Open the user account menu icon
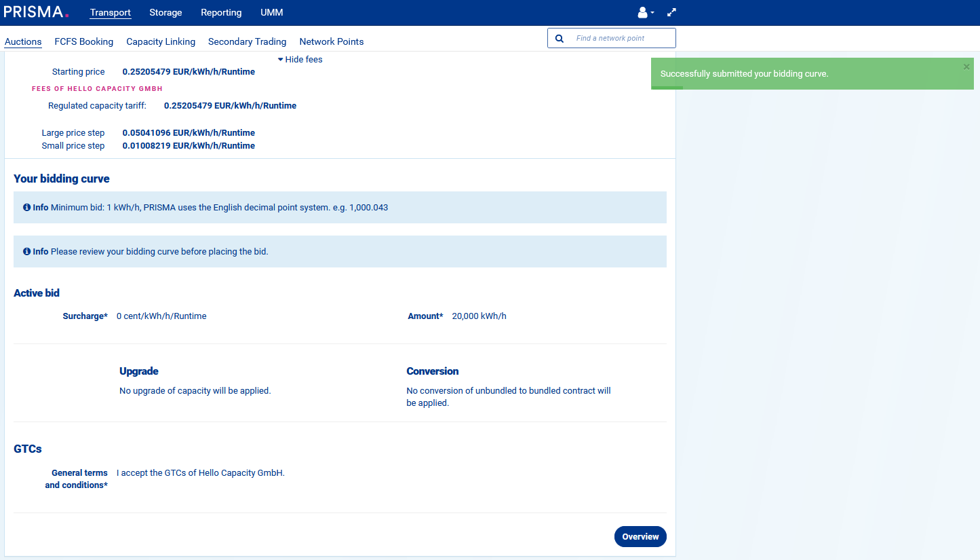The image size is (980, 560). [644, 12]
